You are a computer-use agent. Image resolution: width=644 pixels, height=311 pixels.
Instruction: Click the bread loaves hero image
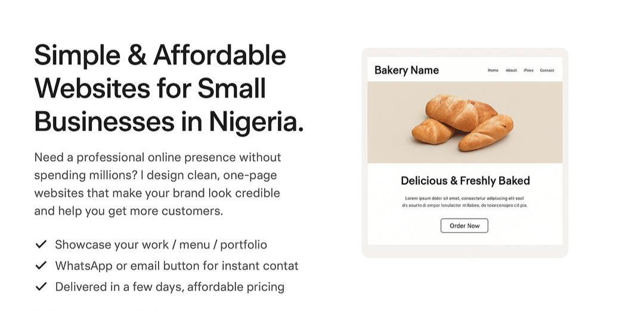pos(462,122)
